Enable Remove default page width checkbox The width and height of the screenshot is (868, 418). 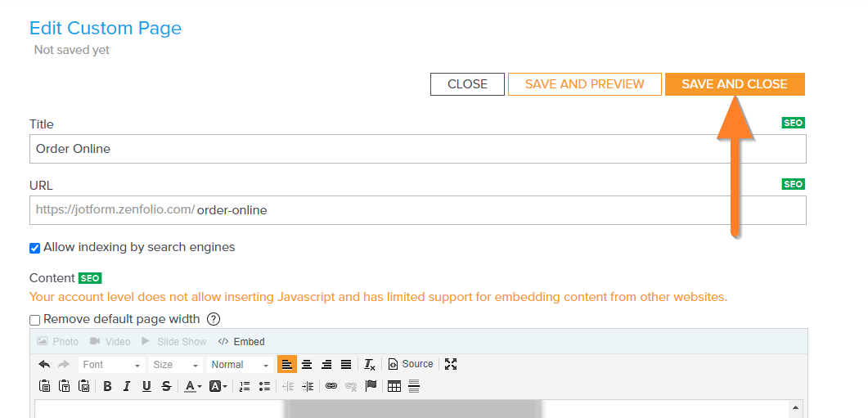[x=35, y=320]
